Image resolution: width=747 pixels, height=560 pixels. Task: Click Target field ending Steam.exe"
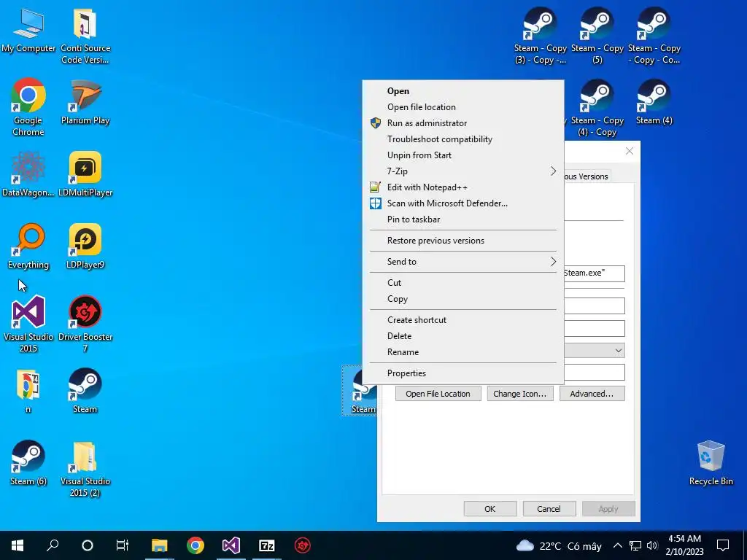tap(594, 273)
